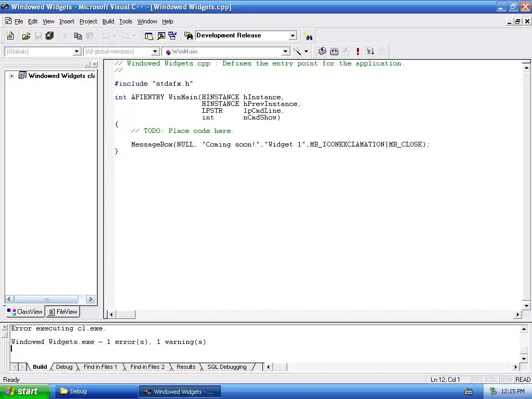The width and height of the screenshot is (532, 399).
Task: Select the SQL Debugging tab
Action: (x=227, y=367)
